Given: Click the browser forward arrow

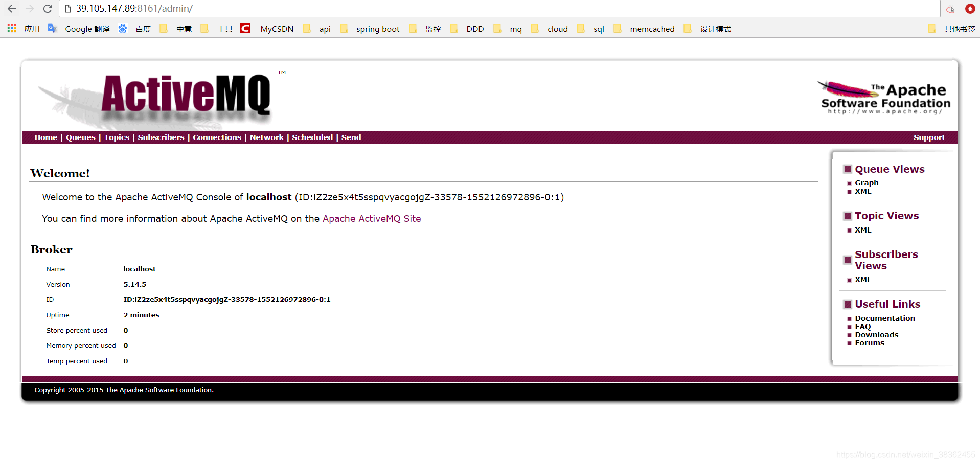Looking at the screenshot, I should [30, 9].
